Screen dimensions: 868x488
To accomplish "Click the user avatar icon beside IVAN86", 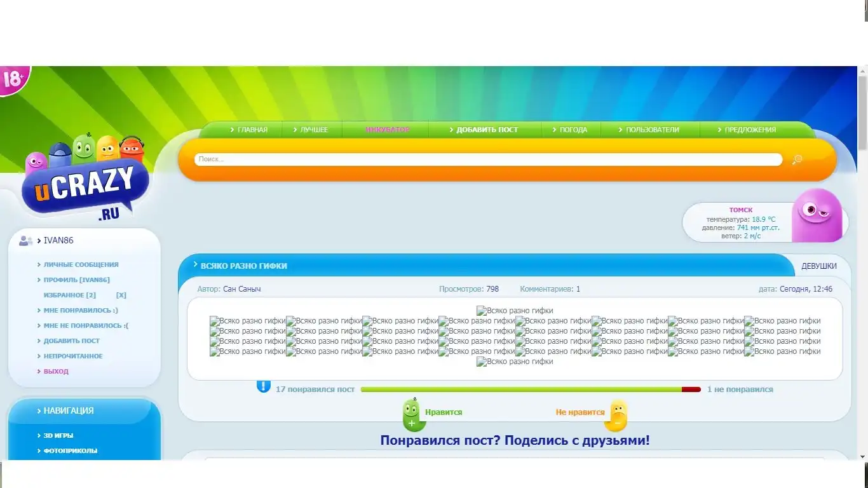I will point(26,241).
